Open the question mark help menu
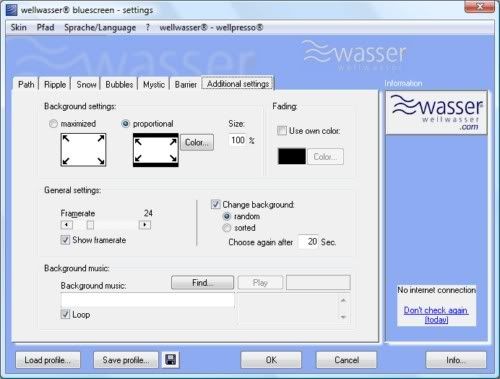 147,27
